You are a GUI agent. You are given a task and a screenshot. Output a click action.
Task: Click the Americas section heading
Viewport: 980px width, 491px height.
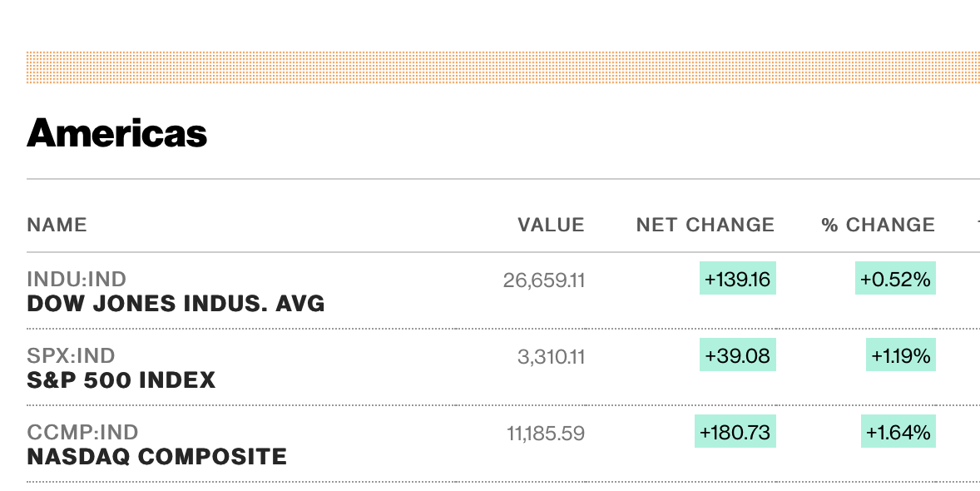(116, 132)
